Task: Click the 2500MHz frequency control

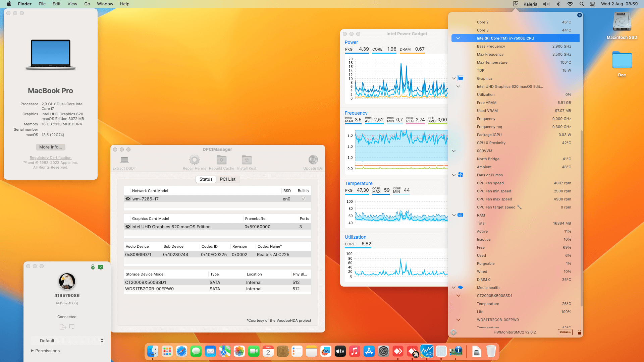Action: point(565,332)
